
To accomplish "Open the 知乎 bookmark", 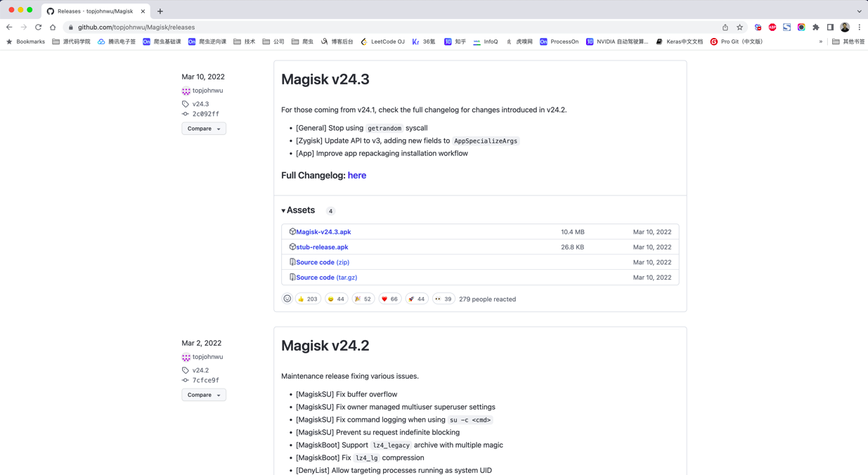I will 455,41.
